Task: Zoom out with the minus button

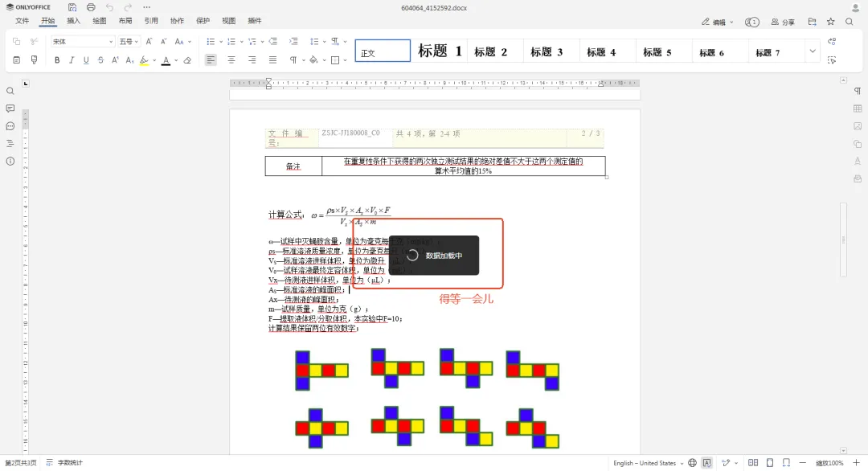Action: (x=803, y=463)
